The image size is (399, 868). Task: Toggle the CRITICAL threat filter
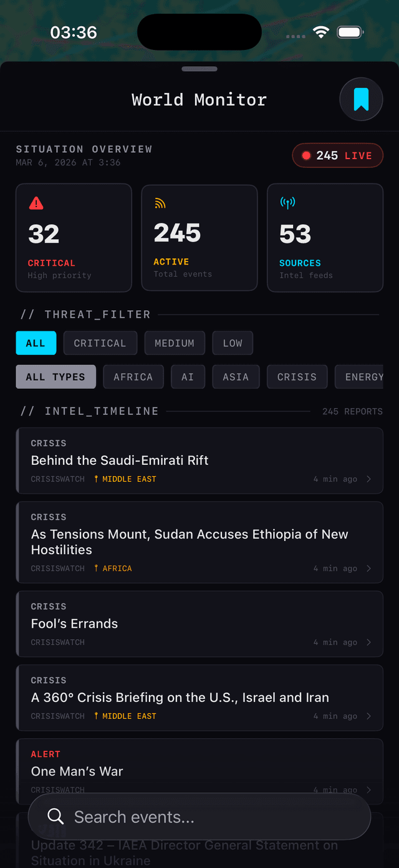[x=100, y=343]
